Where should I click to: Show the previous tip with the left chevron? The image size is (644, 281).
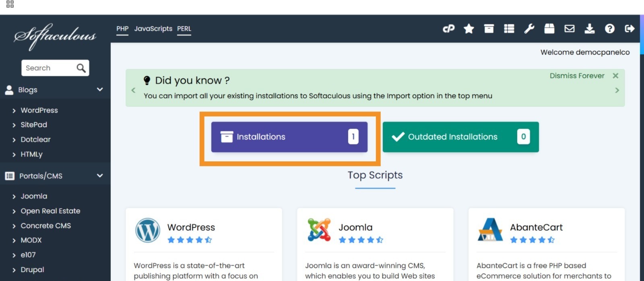133,90
